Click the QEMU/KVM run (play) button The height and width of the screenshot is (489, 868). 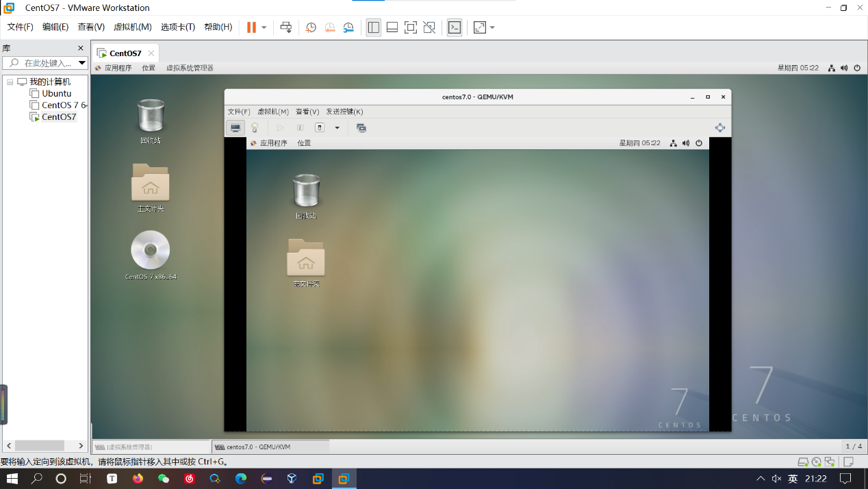pyautogui.click(x=280, y=127)
